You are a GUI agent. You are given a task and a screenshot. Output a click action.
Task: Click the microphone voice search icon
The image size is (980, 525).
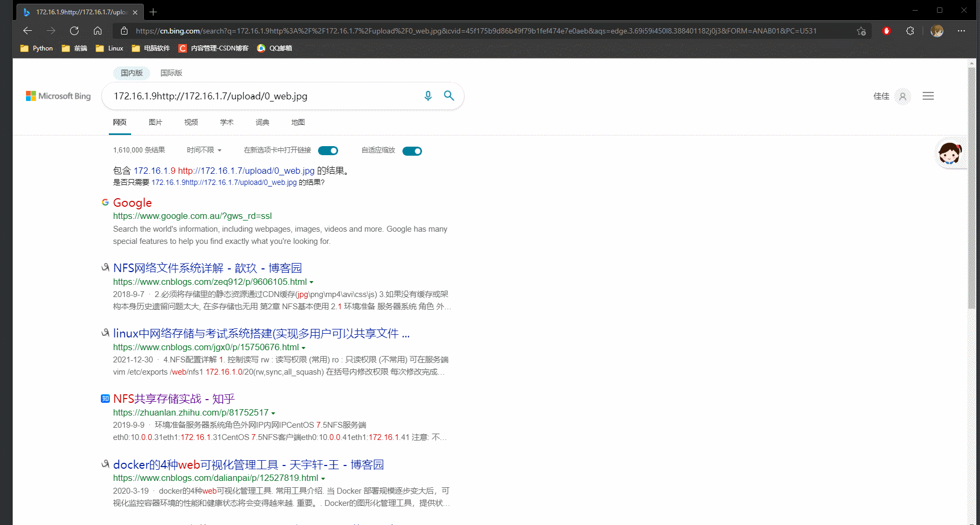point(428,96)
